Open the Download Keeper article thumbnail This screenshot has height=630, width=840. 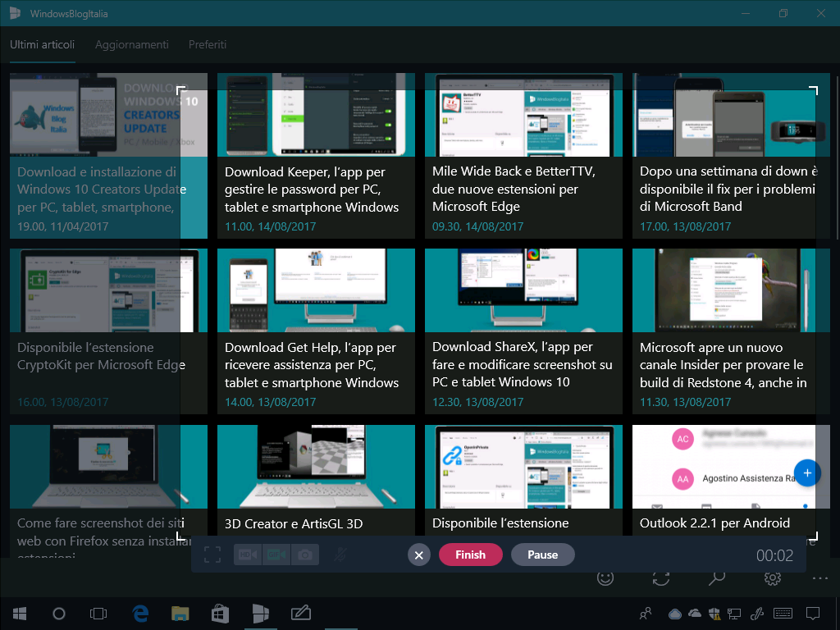[316, 115]
